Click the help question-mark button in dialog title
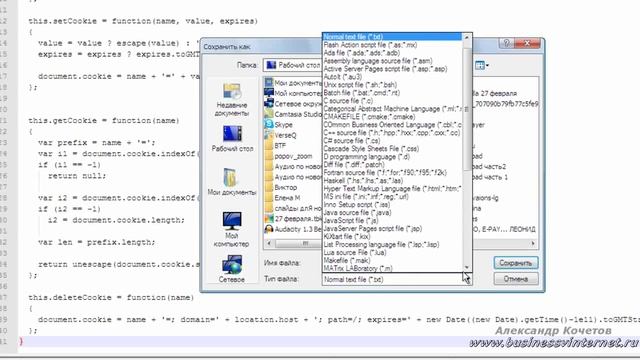 tap(506, 43)
